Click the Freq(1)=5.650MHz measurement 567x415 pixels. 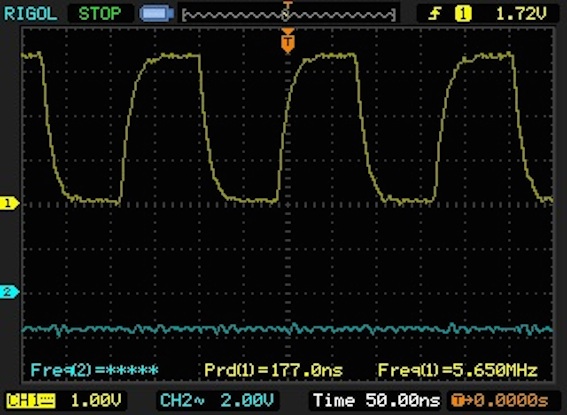pyautogui.click(x=458, y=370)
